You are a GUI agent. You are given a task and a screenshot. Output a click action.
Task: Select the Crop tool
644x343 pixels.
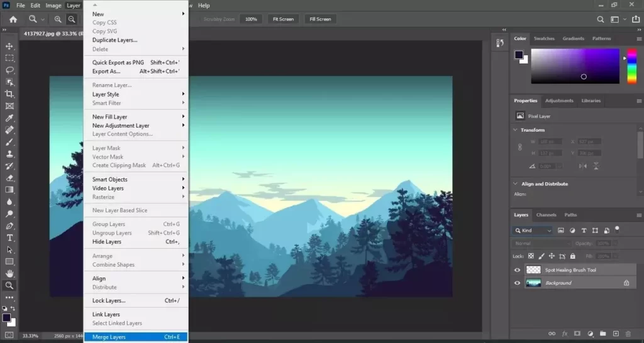point(9,94)
